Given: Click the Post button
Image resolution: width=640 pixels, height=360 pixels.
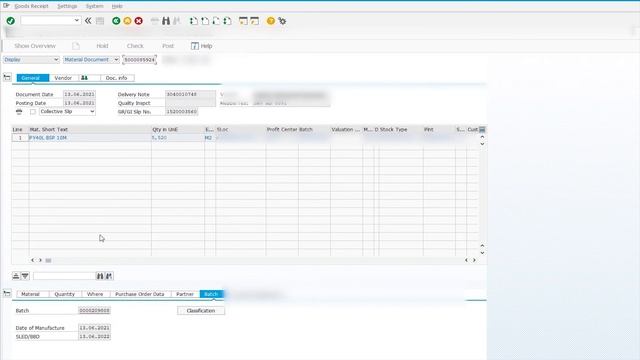Looking at the screenshot, I should pyautogui.click(x=168, y=46).
